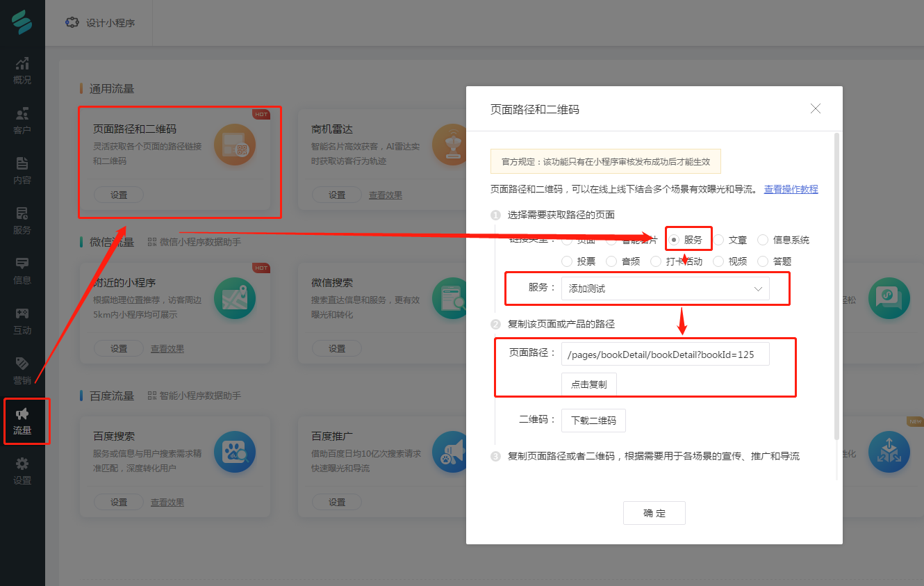Click the blue box arrows card icon
The height and width of the screenshot is (586, 924).
tap(889, 452)
